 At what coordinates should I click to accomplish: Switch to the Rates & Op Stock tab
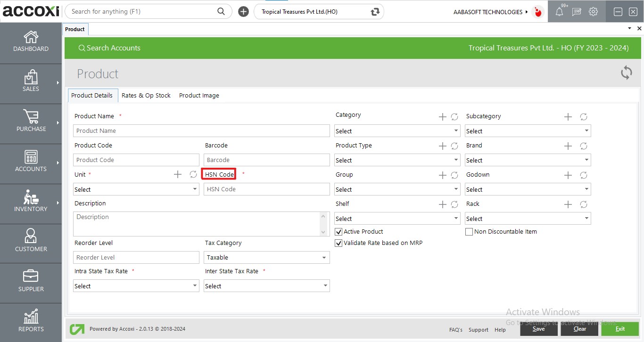(146, 95)
